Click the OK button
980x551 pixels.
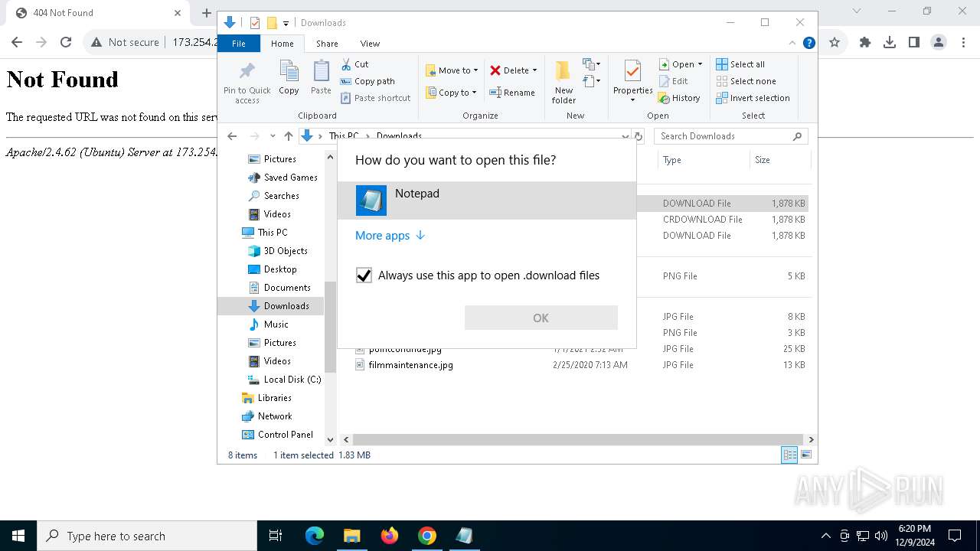[541, 318]
